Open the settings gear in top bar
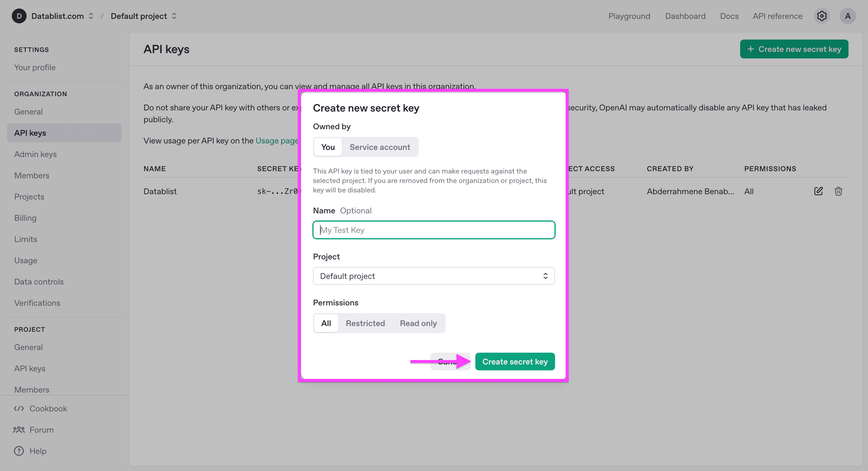The image size is (868, 471). click(822, 16)
